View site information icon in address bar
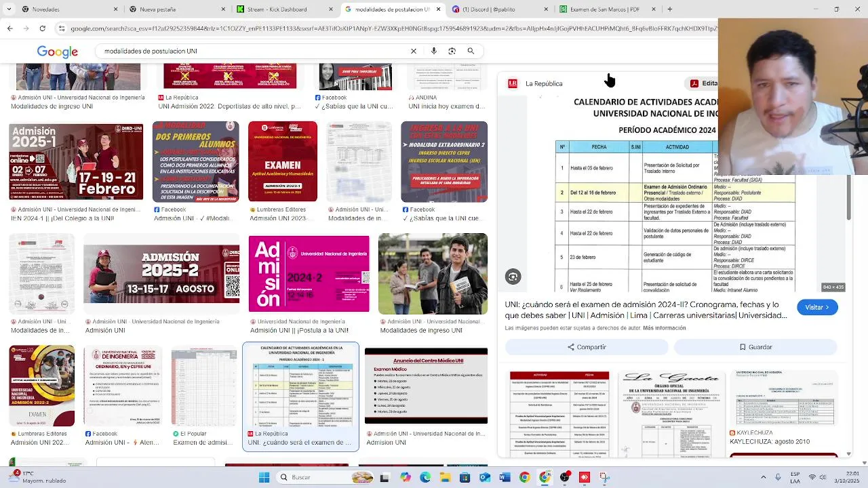 pos(62,28)
